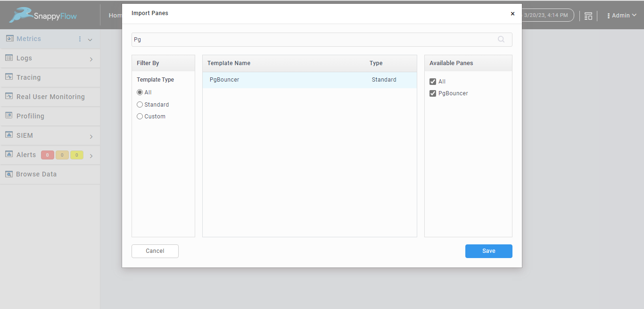Screen dimensions: 644x309
Task: Expand the Alerts submenu arrow
Action: (x=91, y=156)
